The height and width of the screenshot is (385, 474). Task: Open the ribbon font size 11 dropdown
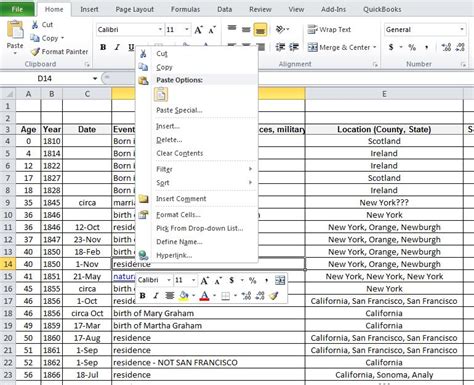click(187, 30)
